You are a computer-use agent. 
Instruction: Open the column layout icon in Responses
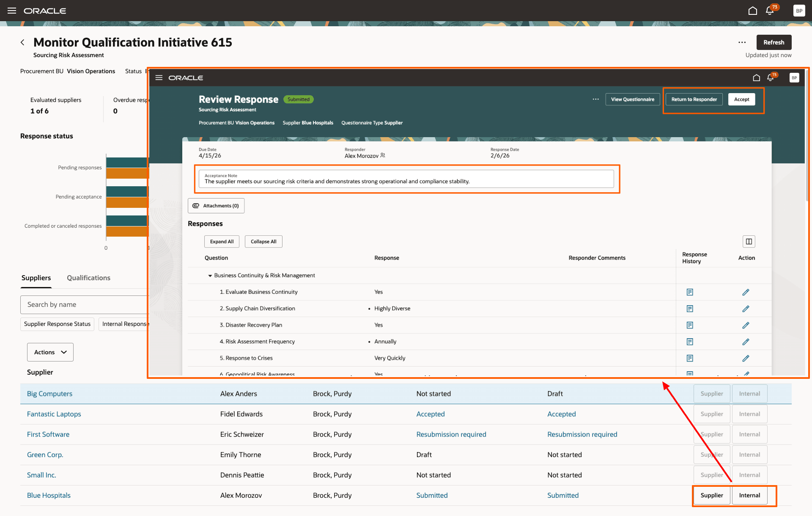[749, 241]
